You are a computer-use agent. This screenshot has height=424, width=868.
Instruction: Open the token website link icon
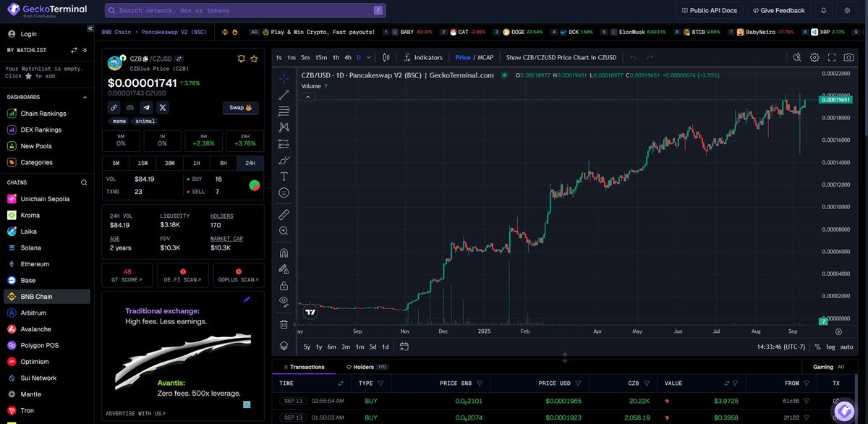click(114, 107)
